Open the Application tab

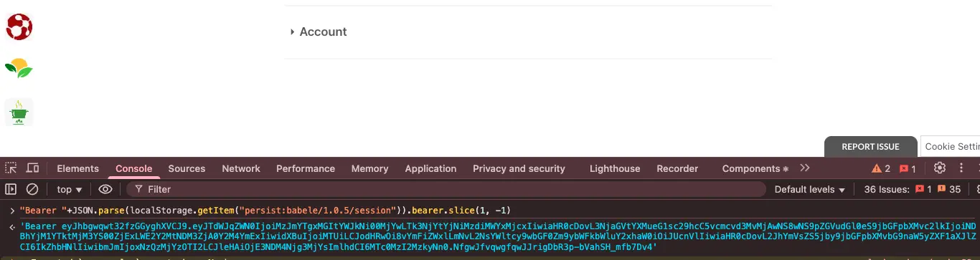pyautogui.click(x=430, y=168)
